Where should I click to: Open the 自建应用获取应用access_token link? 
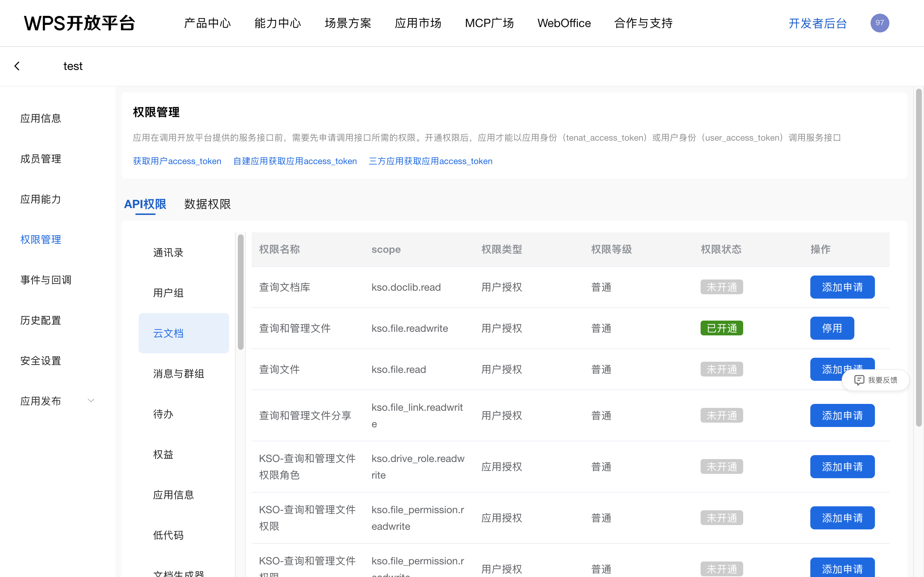295,161
